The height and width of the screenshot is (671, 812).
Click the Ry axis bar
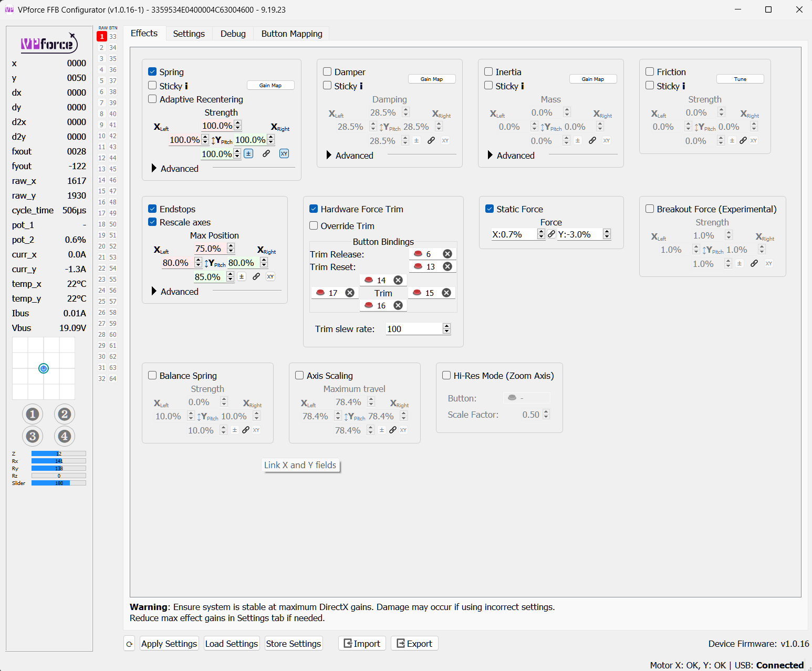tap(59, 468)
